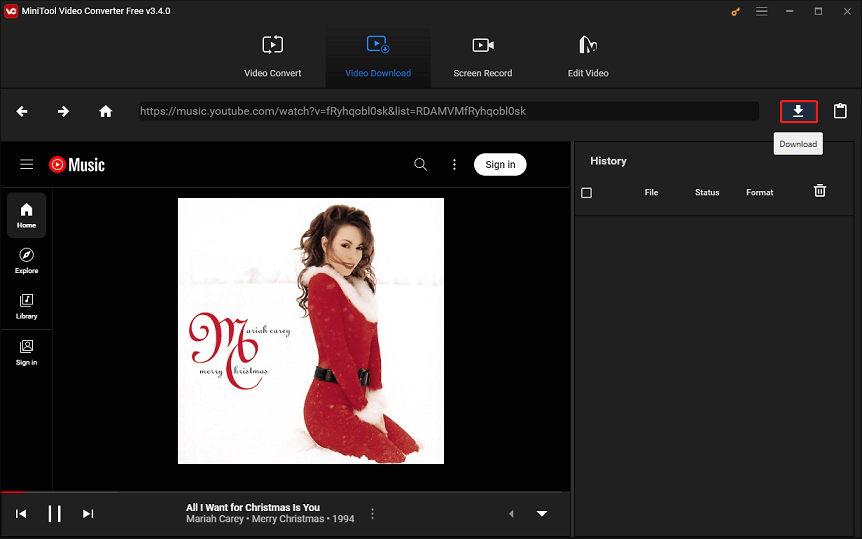Tick the History select-all checkbox
Screen dimensions: 862x539
pos(587,192)
